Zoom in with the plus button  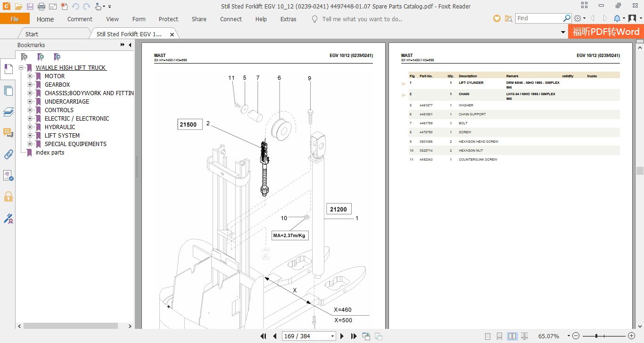click(x=632, y=336)
